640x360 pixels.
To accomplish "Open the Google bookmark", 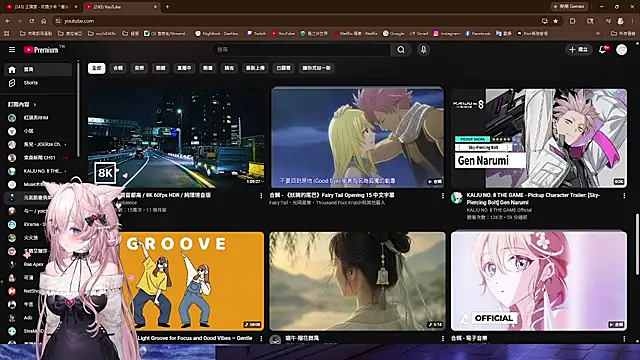I will click(393, 33).
